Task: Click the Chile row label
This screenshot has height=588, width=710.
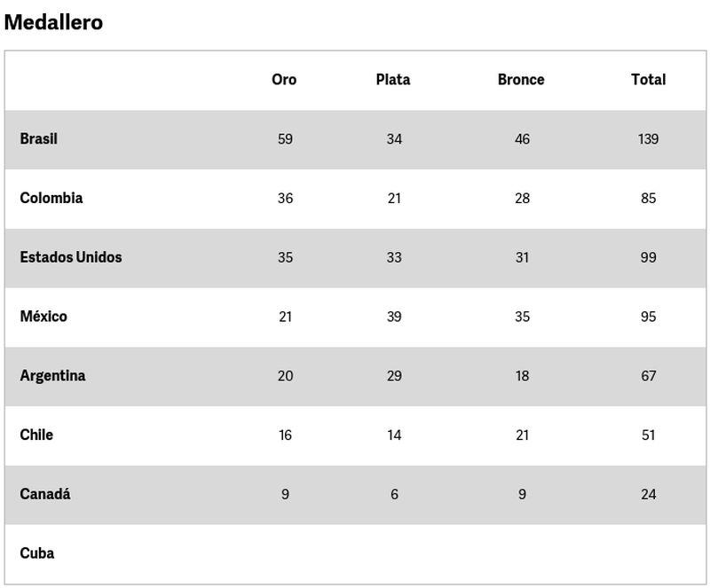Action: click(x=36, y=435)
